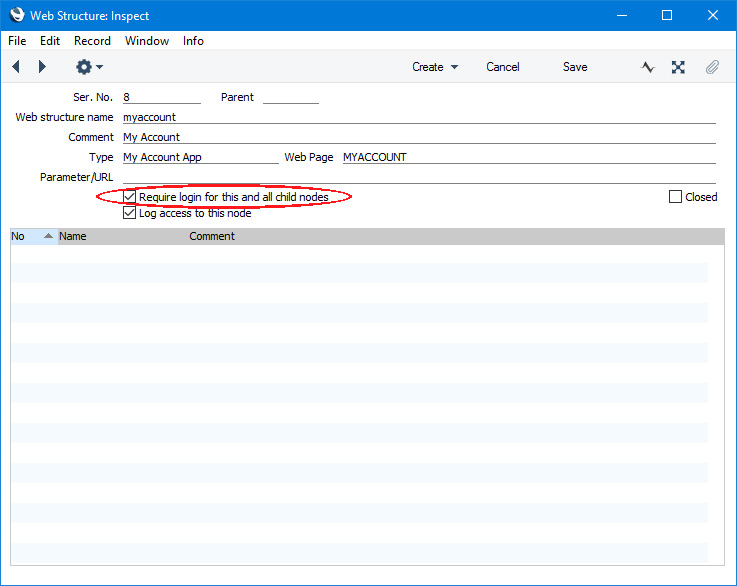This screenshot has height=586, width=737.
Task: Toggle Log access to this node
Action: (129, 213)
